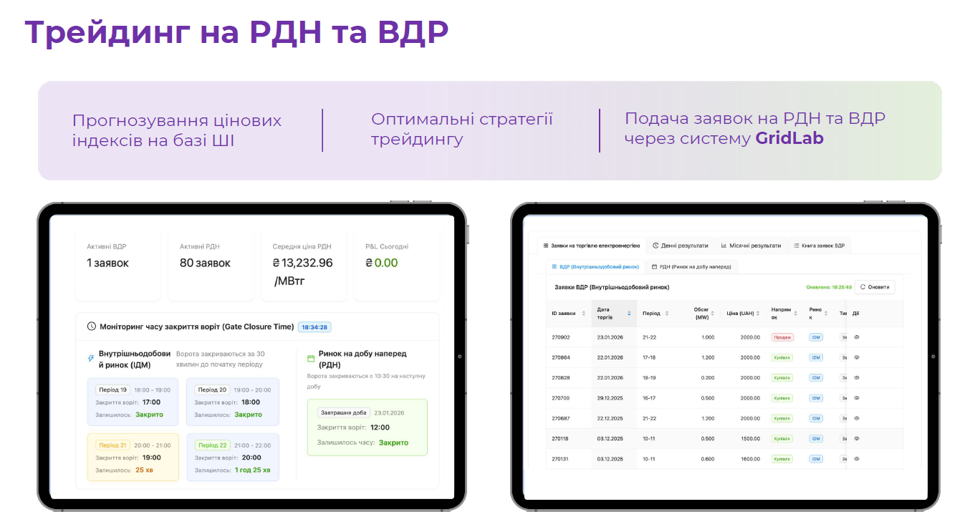Toggle view for order 270687 eye icon

857,418
